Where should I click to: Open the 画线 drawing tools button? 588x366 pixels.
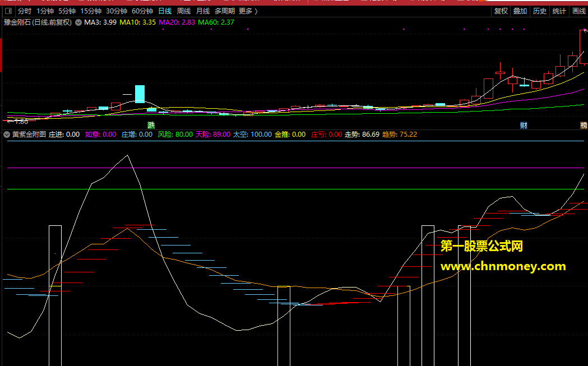click(x=579, y=11)
